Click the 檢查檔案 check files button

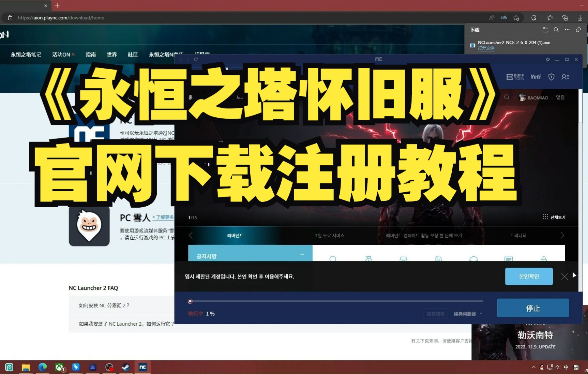[436, 314]
